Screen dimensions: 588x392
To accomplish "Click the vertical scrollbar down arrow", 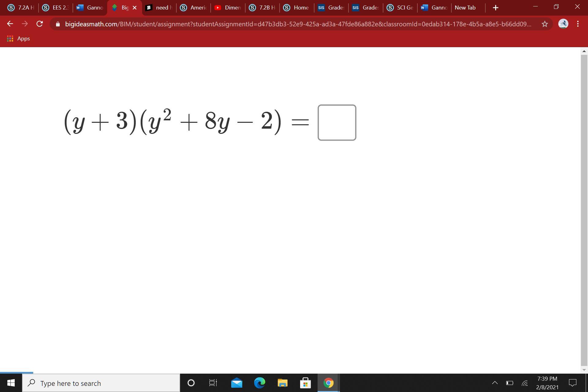I will [584, 370].
